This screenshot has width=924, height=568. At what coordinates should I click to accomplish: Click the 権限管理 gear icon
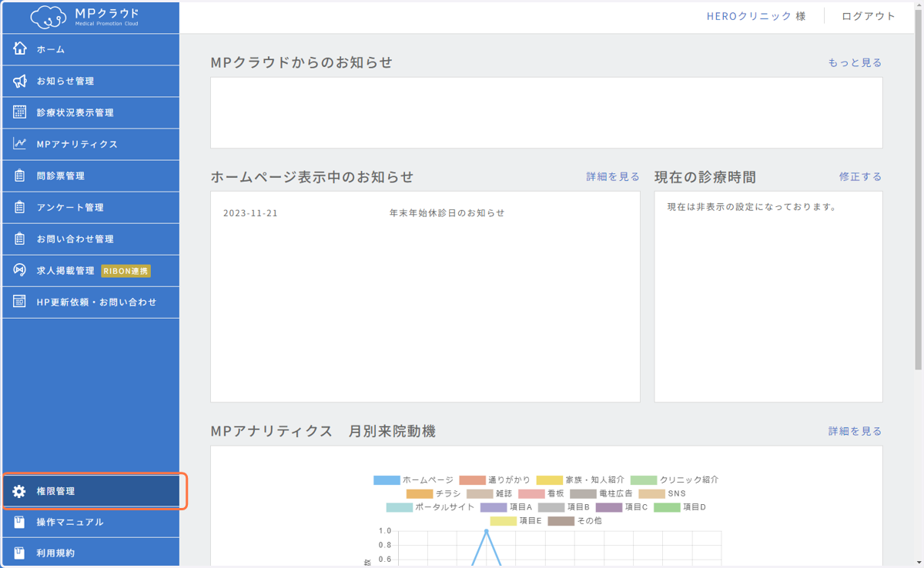coord(19,491)
